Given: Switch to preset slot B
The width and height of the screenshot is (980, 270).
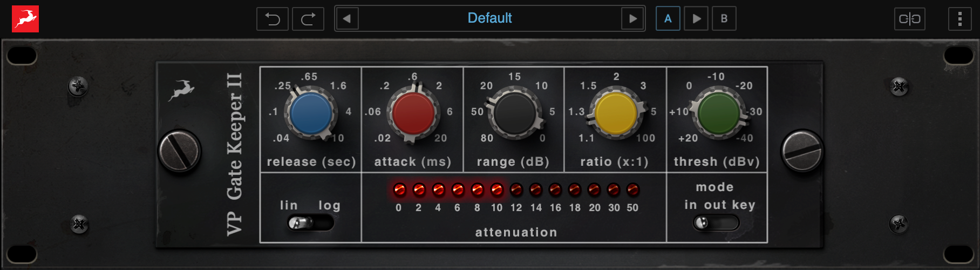Looking at the screenshot, I should [724, 19].
